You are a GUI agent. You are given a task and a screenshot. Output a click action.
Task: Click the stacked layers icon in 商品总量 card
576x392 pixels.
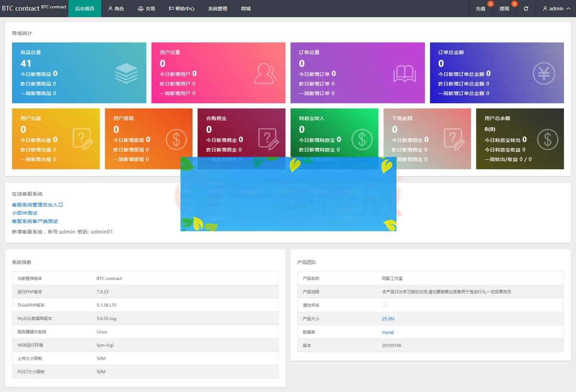point(126,73)
